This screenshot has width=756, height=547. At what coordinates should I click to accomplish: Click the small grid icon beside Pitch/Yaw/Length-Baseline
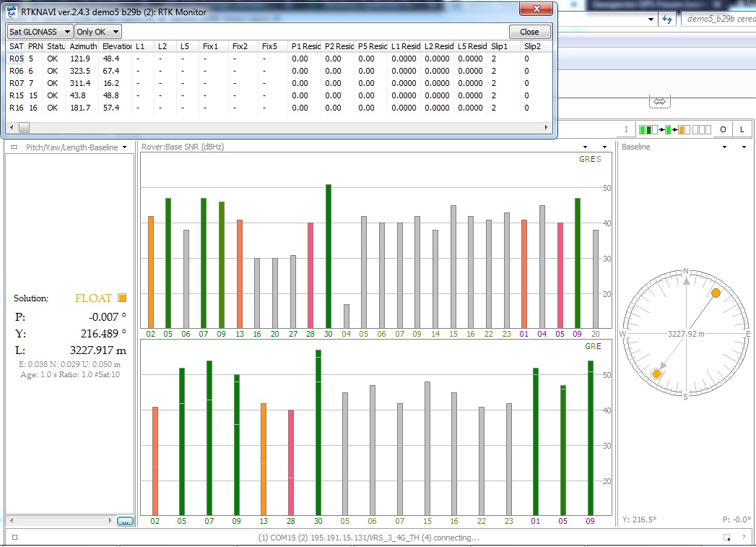(x=14, y=147)
